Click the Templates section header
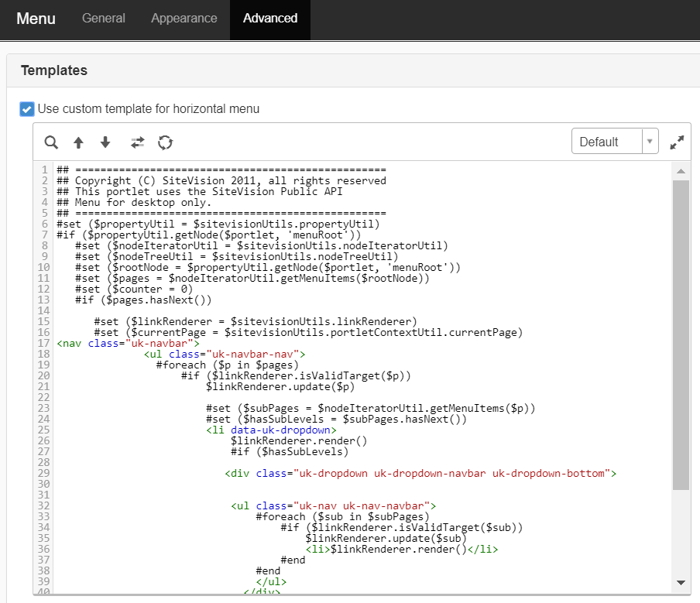This screenshot has width=700, height=603. (x=54, y=70)
